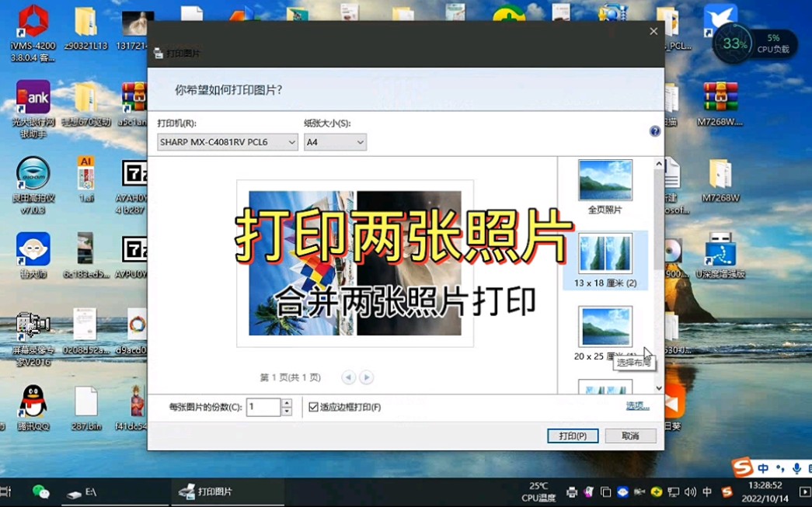The width and height of the screenshot is (812, 507).
Task: Open the help question mark icon
Action: click(655, 131)
